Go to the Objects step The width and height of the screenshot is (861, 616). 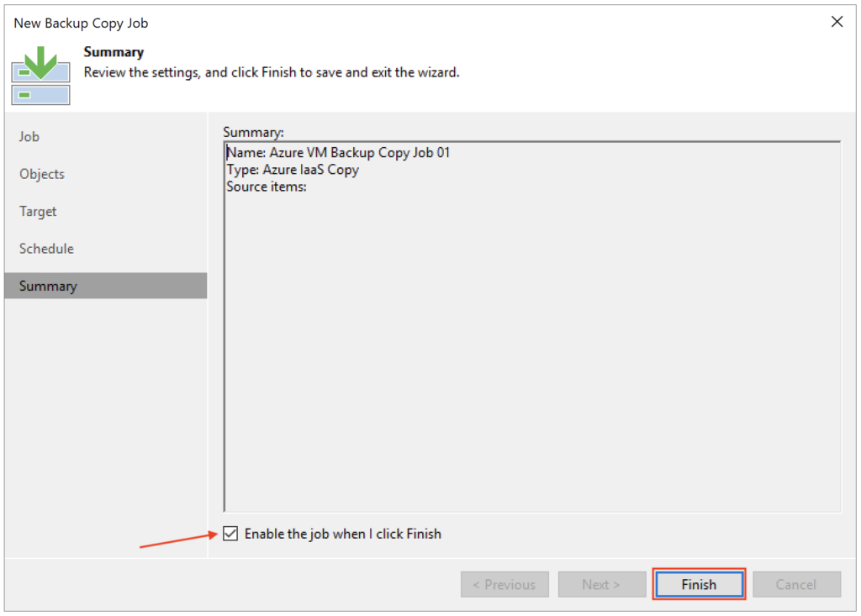(x=105, y=174)
